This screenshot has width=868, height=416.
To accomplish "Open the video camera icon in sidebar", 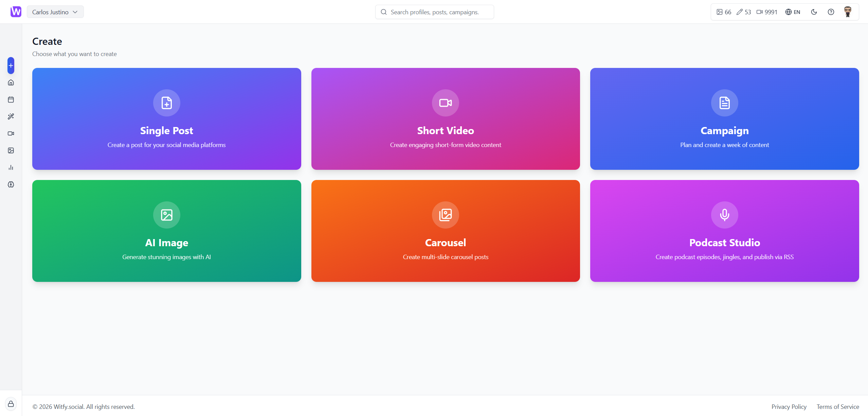I will pos(11,133).
